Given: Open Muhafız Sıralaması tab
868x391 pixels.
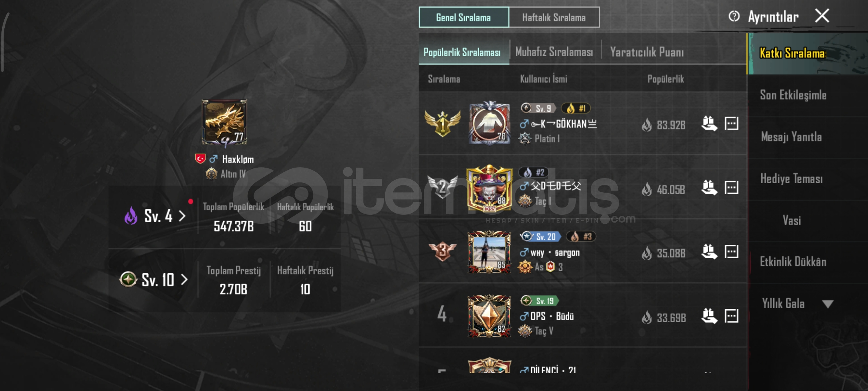Looking at the screenshot, I should (x=554, y=52).
